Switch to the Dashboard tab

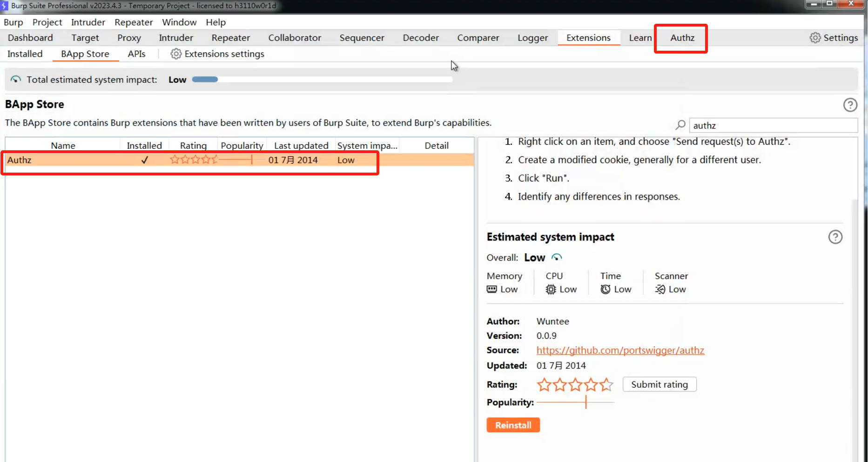pyautogui.click(x=30, y=38)
